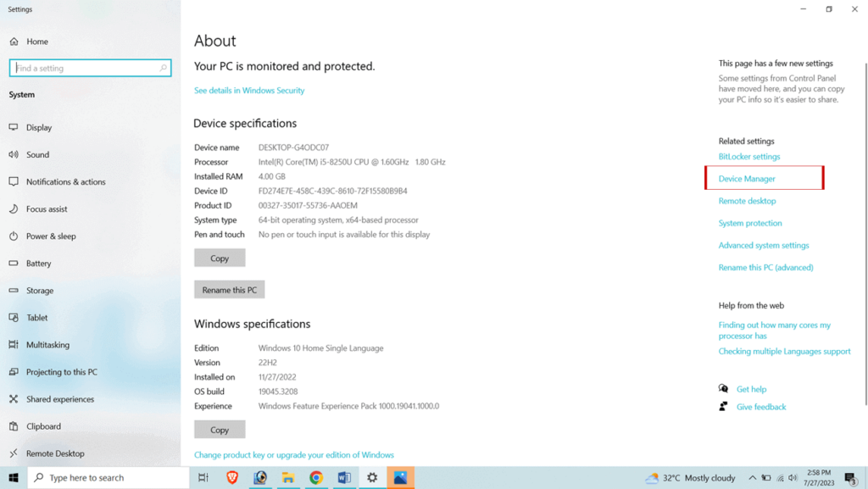Open Google Chrome from the taskbar
This screenshot has width=868, height=489.
(x=316, y=478)
